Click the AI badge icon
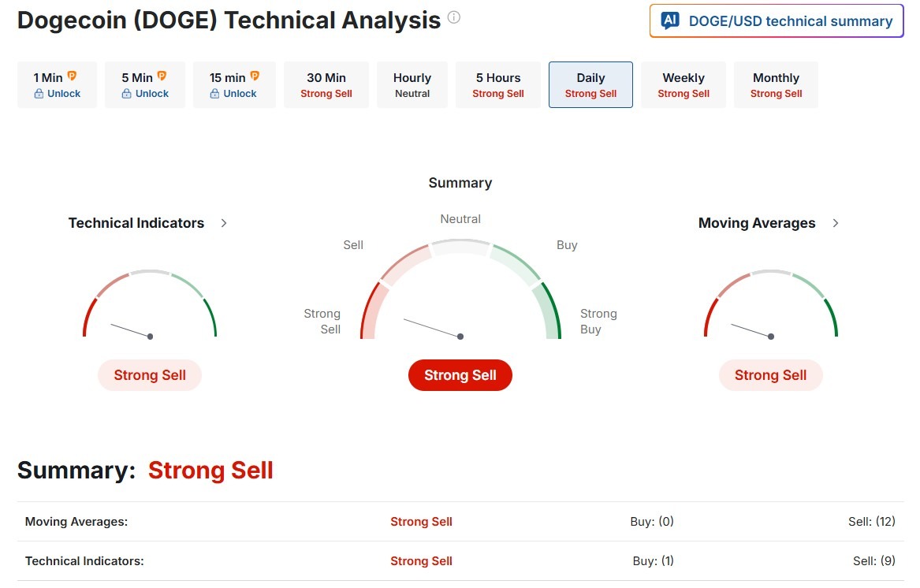 pyautogui.click(x=670, y=21)
